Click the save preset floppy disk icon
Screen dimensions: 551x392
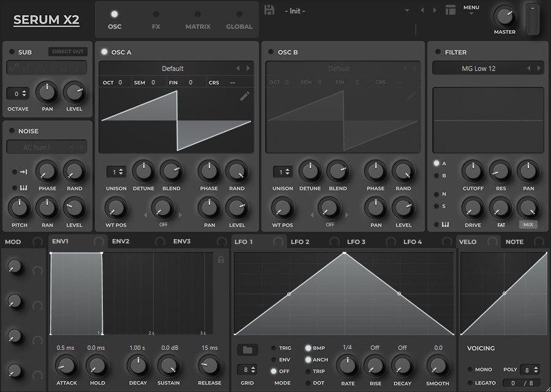(x=269, y=10)
